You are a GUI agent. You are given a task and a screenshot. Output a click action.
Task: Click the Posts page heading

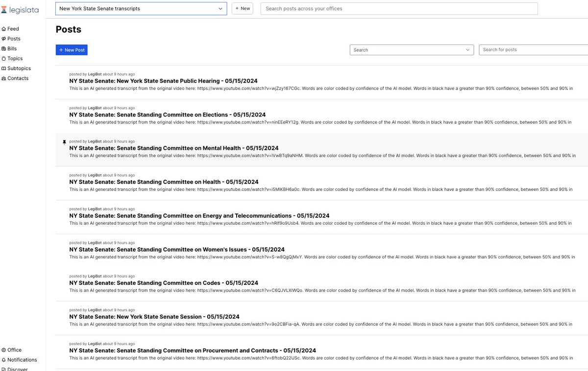point(69,29)
